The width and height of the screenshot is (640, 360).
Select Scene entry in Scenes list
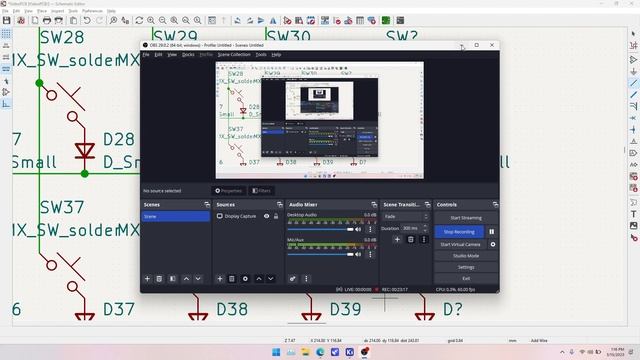click(176, 216)
